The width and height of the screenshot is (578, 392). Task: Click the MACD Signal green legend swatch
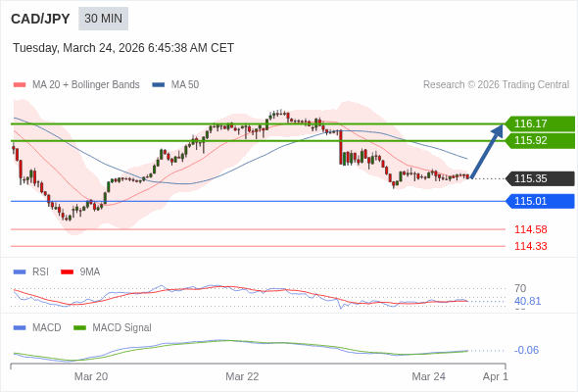(79, 328)
